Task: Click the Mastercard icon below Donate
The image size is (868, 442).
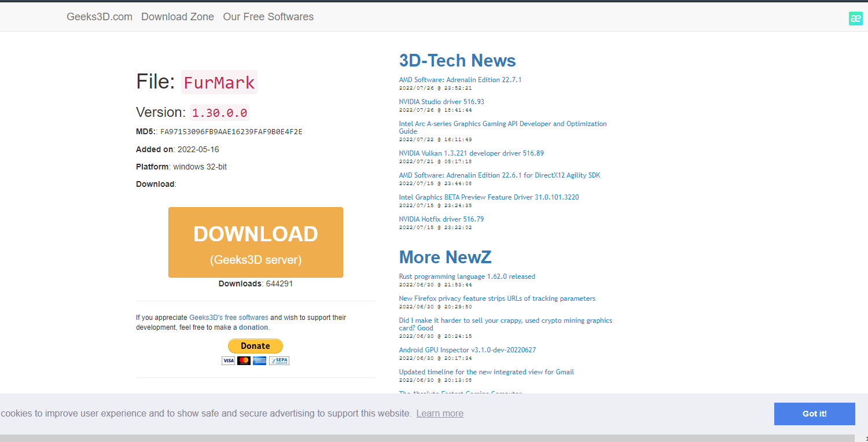Action: tap(244, 360)
